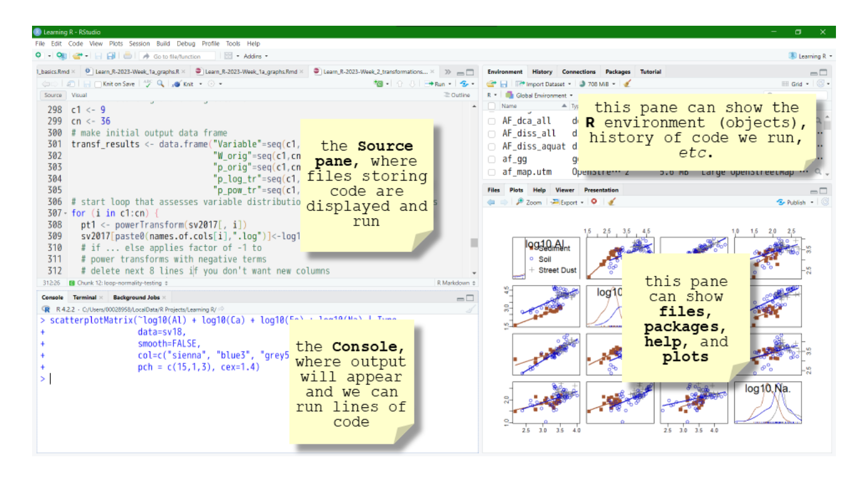Switch editor to Visual mode

79,95
